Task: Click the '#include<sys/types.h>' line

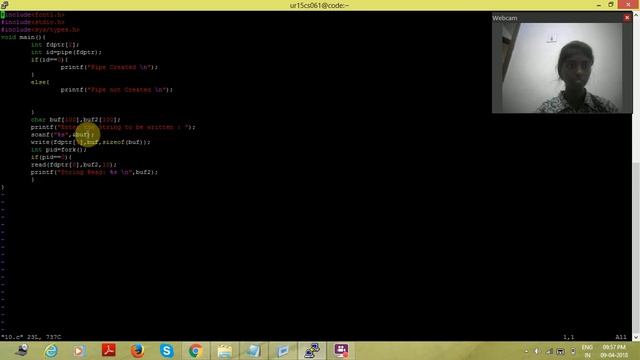Action: [x=40, y=30]
